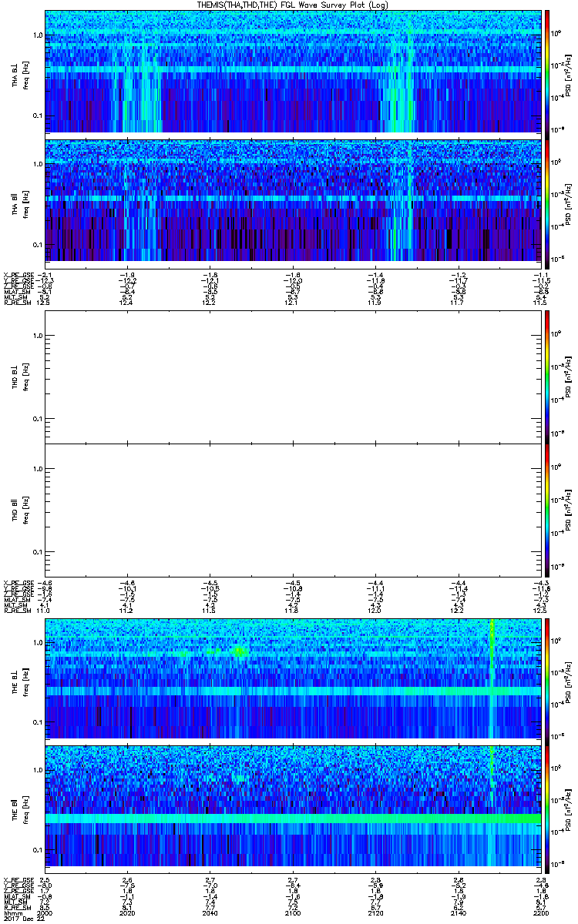Click the 'THE B⊥ freq [Hz]' axis label

[x=19, y=678]
